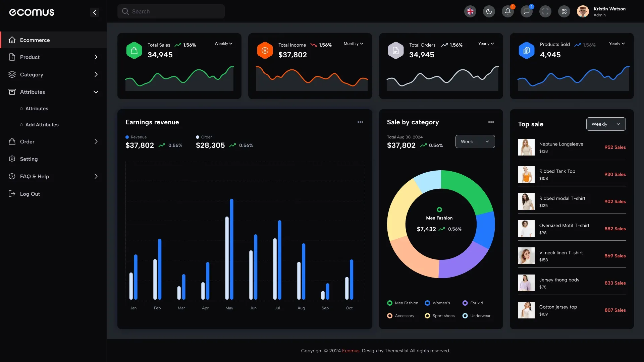Click the Search input field
The width and height of the screenshot is (644, 362).
click(x=171, y=11)
